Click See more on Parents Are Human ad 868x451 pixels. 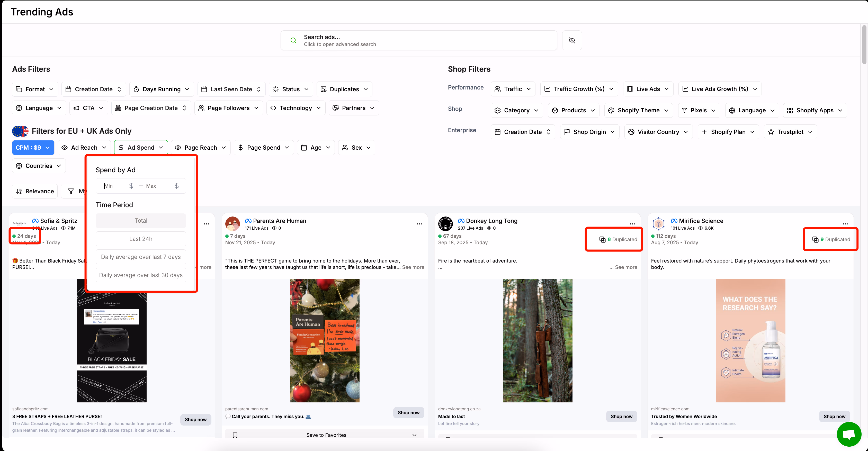(413, 267)
